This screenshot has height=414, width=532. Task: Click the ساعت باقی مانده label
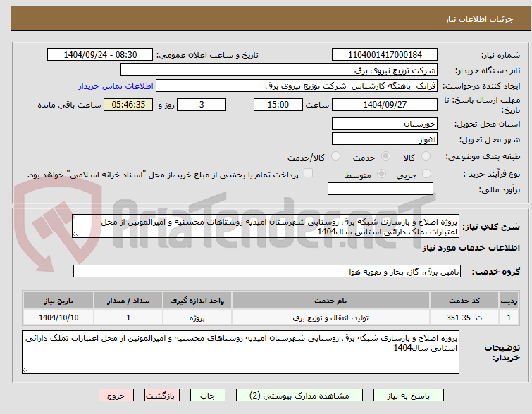(x=69, y=105)
